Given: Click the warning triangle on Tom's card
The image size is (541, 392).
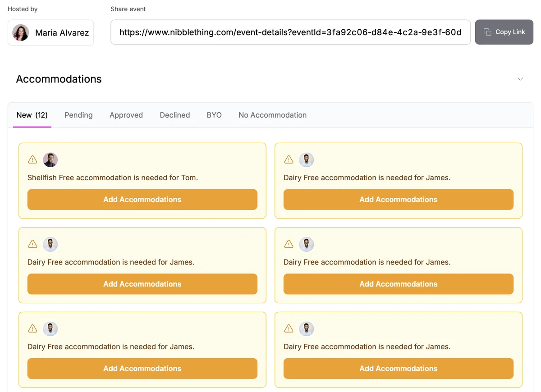Looking at the screenshot, I should [x=32, y=160].
